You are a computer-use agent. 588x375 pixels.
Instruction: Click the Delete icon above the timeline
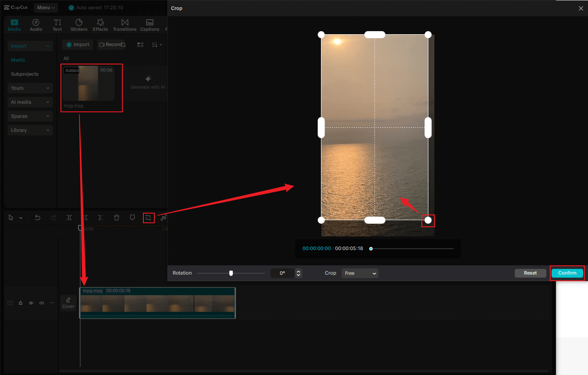pyautogui.click(x=116, y=218)
